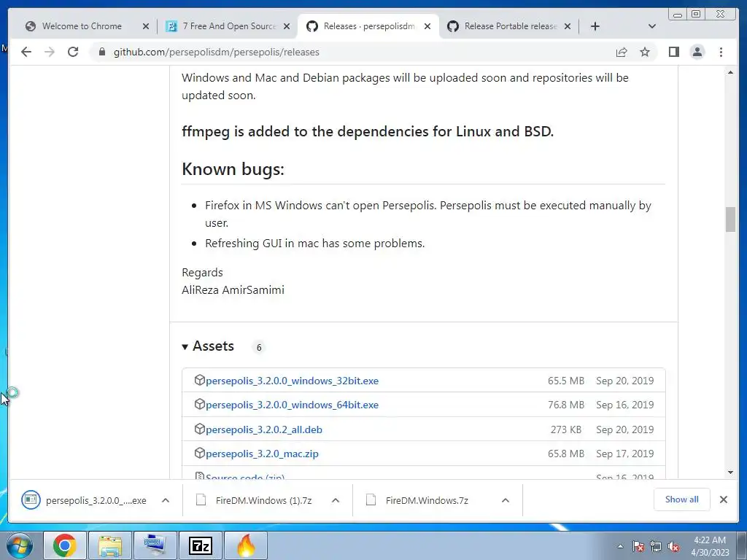Download persepolis_3.2.0.0_windows_32bit.exe
This screenshot has width=747, height=560.
coord(292,381)
